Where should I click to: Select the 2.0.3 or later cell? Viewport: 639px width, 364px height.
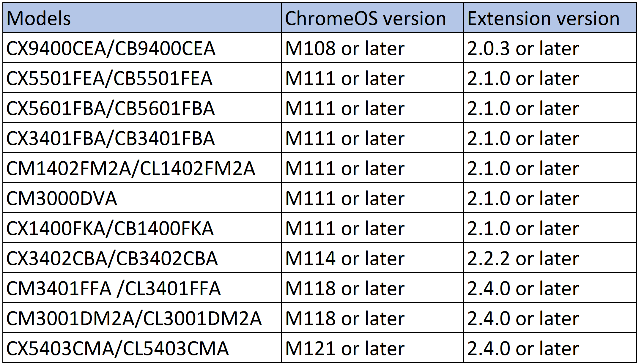550,48
